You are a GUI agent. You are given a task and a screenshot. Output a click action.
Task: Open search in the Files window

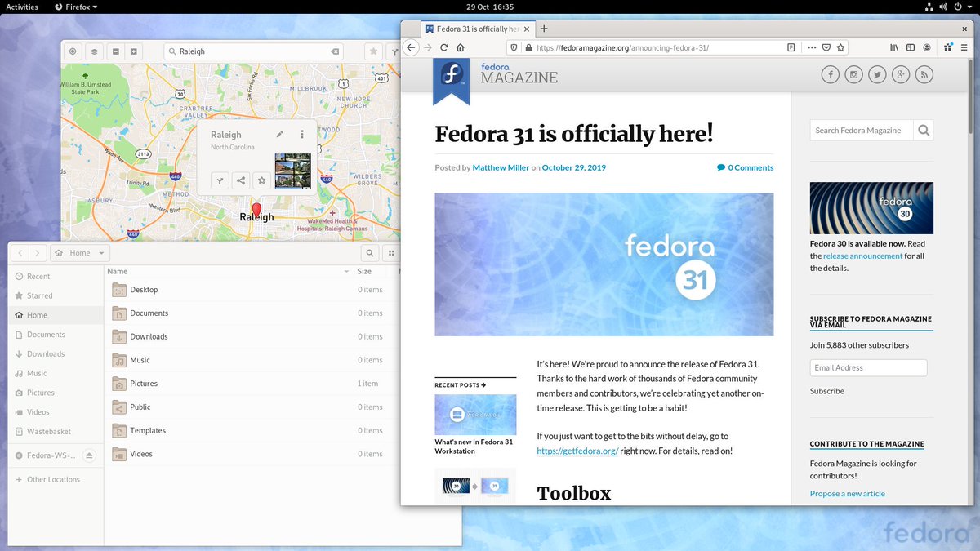tap(370, 253)
